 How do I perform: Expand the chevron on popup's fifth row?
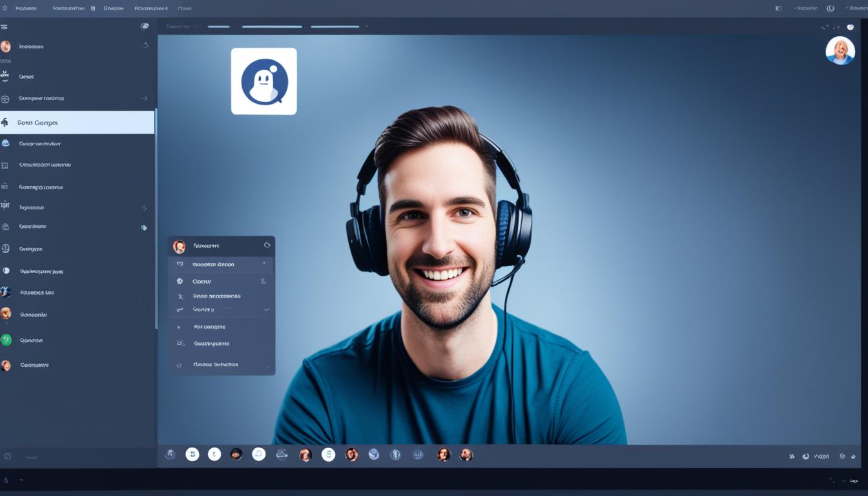pos(266,310)
